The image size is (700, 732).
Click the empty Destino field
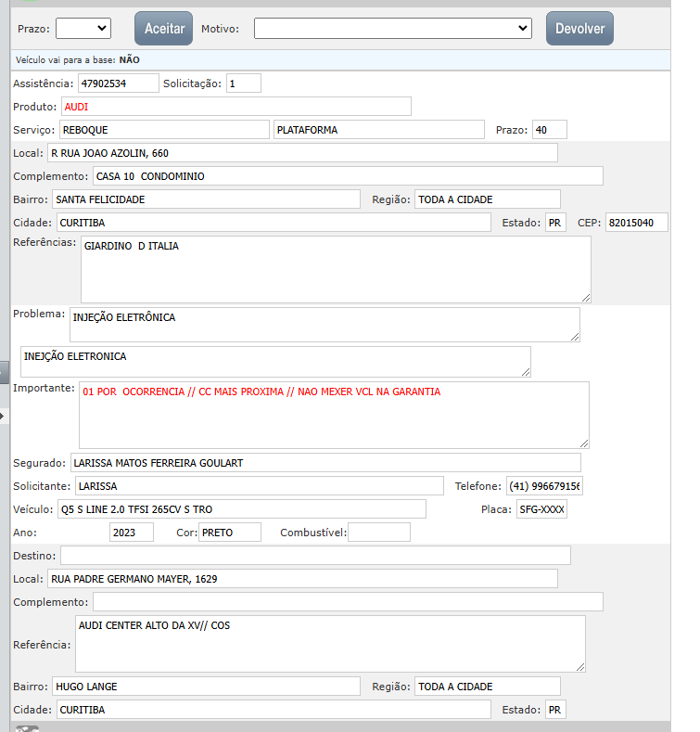[315, 556]
